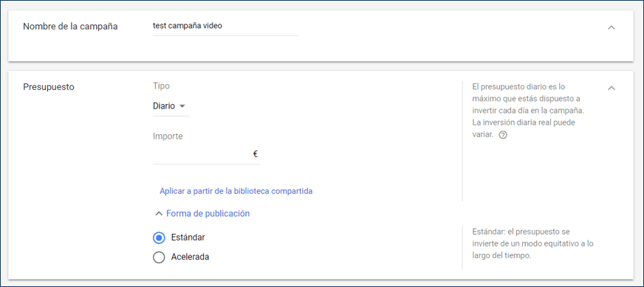Collapse the Presupuesto section chevron
644x287 pixels.
pos(612,88)
